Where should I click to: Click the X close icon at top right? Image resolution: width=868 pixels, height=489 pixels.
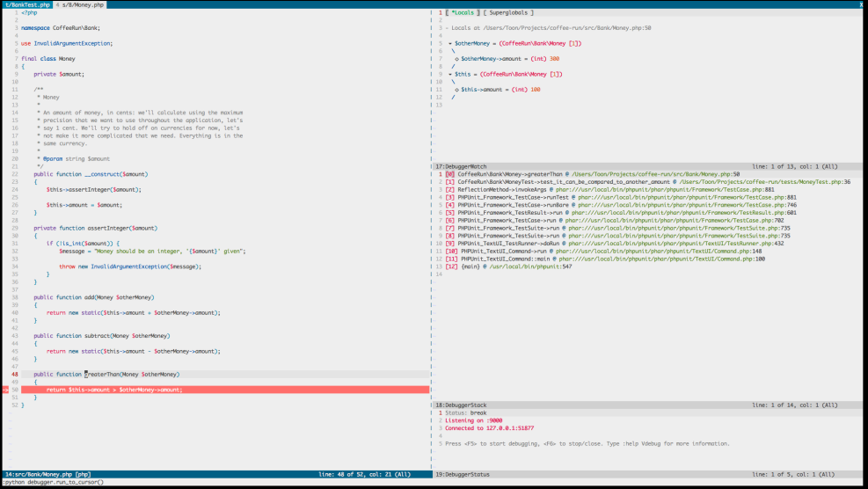click(x=860, y=4)
